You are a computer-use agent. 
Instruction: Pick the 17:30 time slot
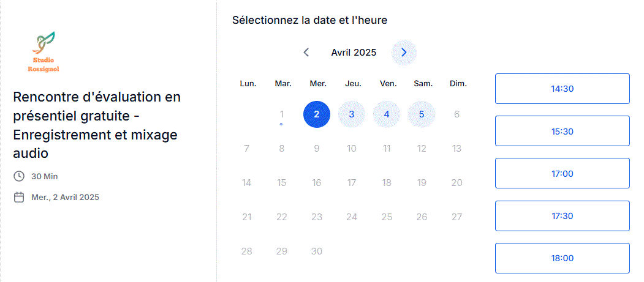562,216
